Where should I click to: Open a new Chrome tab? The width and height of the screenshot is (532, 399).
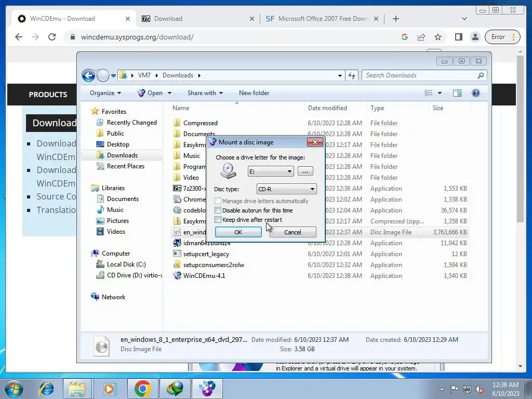(395, 19)
